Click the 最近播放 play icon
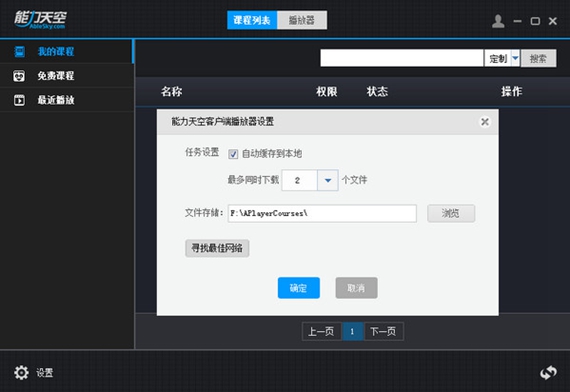The width and height of the screenshot is (570, 392). click(19, 100)
